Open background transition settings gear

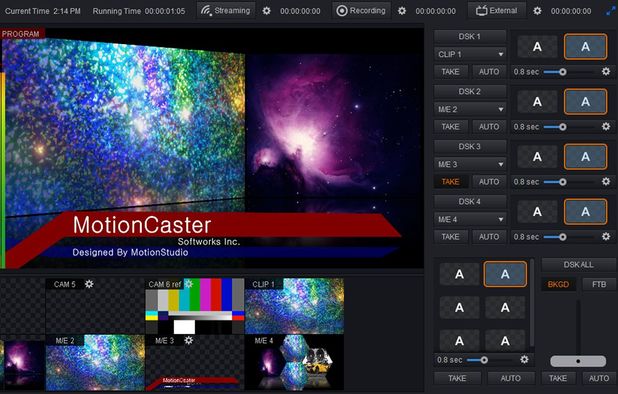coord(524,359)
